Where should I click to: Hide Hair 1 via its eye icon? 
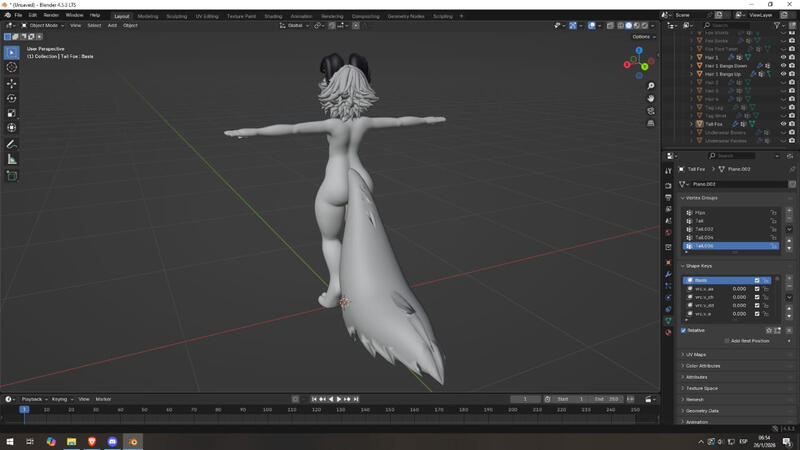click(784, 58)
